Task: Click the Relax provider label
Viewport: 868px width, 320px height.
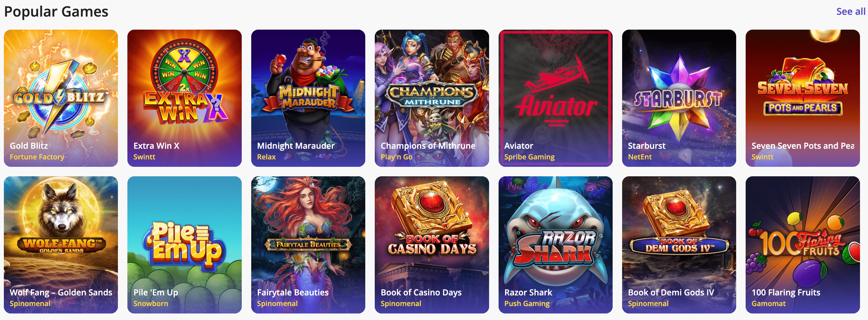Action: pyautogui.click(x=266, y=157)
